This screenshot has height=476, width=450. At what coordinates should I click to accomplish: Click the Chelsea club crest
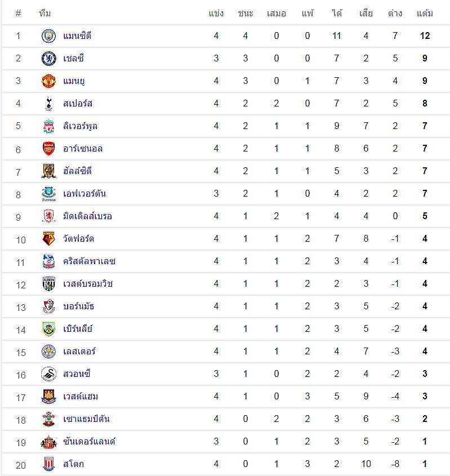[x=48, y=59]
